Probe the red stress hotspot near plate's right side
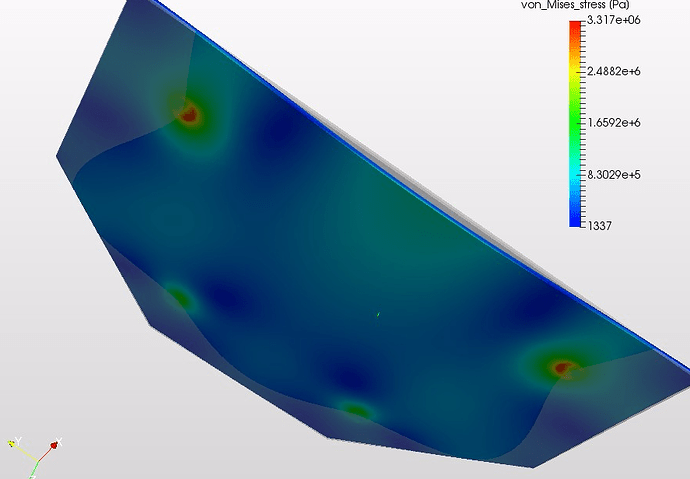Screen dimensions: 690x479 [x=562, y=367]
